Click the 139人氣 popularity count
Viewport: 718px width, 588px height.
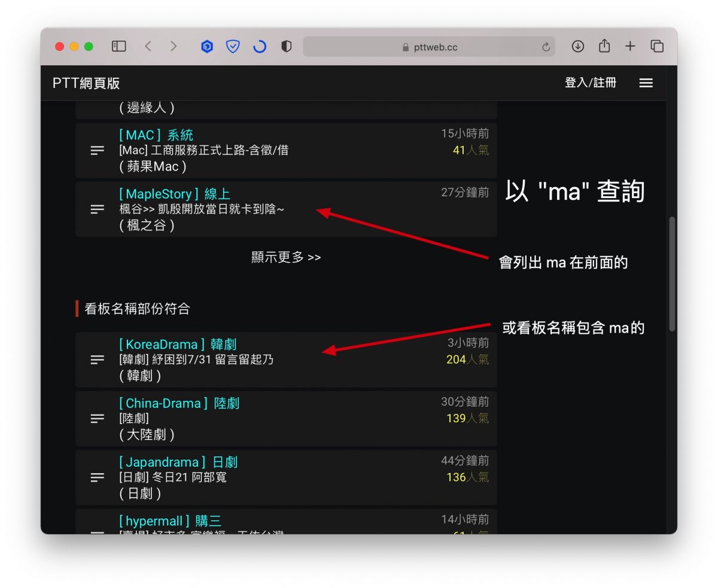[467, 418]
